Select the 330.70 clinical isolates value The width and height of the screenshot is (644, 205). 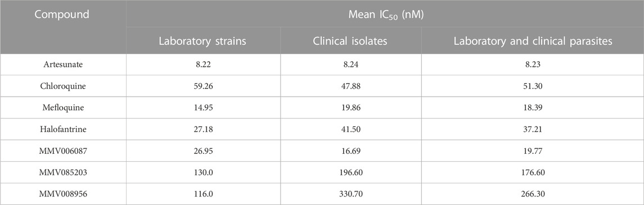(351, 194)
